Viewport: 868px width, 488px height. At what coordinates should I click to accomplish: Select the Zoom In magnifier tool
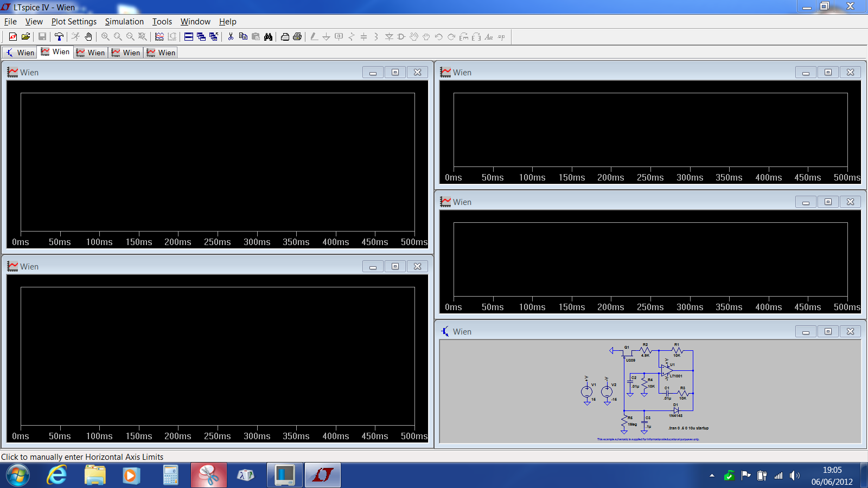click(x=105, y=37)
